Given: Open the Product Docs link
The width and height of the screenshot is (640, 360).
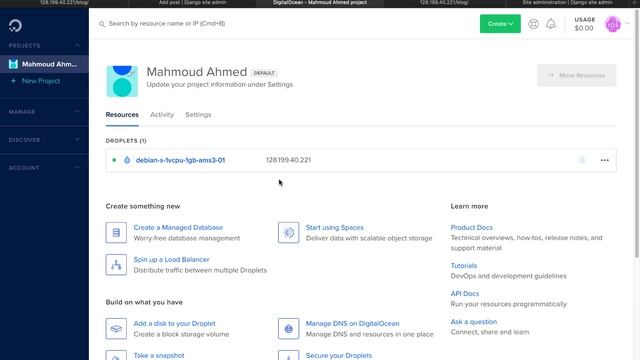Looking at the screenshot, I should [471, 227].
